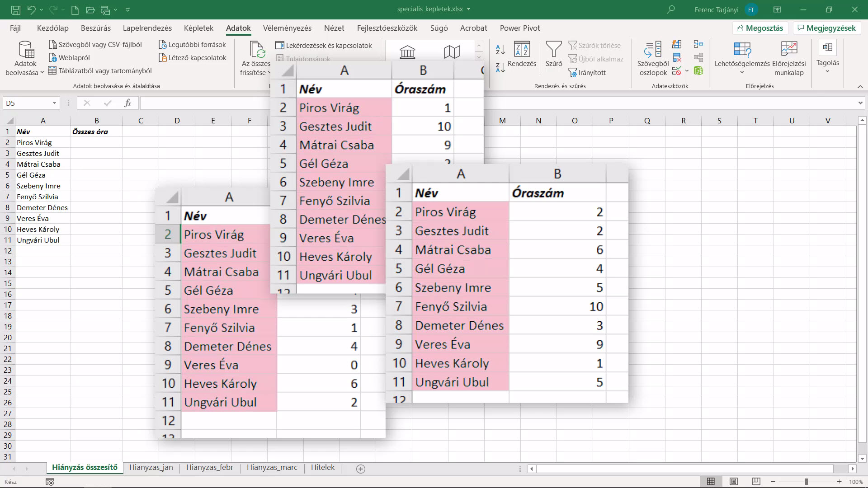Toggle Page Break Preview view
The width and height of the screenshot is (868, 488).
pos(756,482)
